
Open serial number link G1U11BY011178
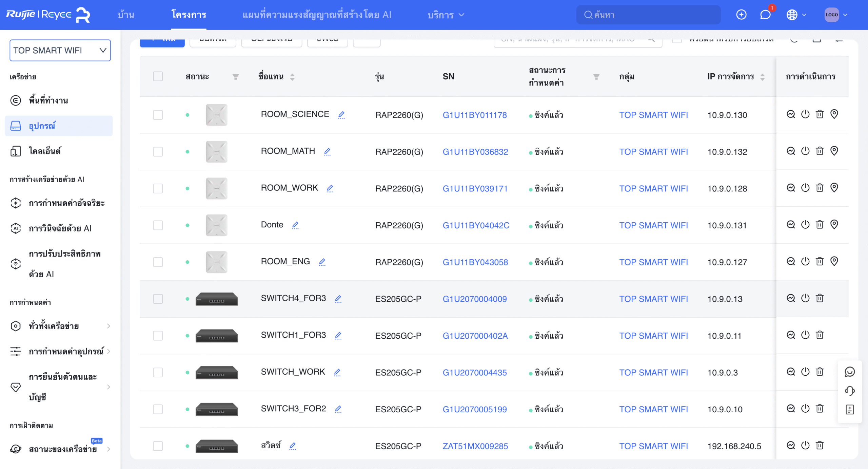474,115
